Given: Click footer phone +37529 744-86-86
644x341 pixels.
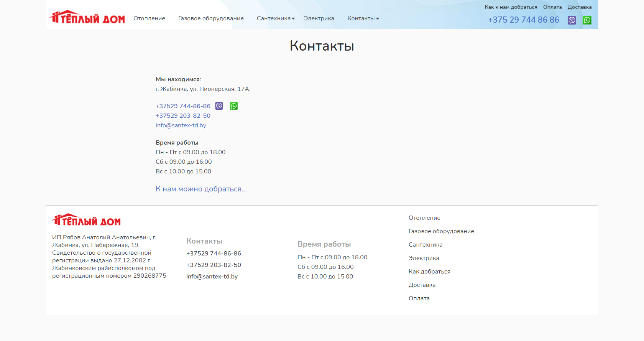Looking at the screenshot, I should coord(214,254).
